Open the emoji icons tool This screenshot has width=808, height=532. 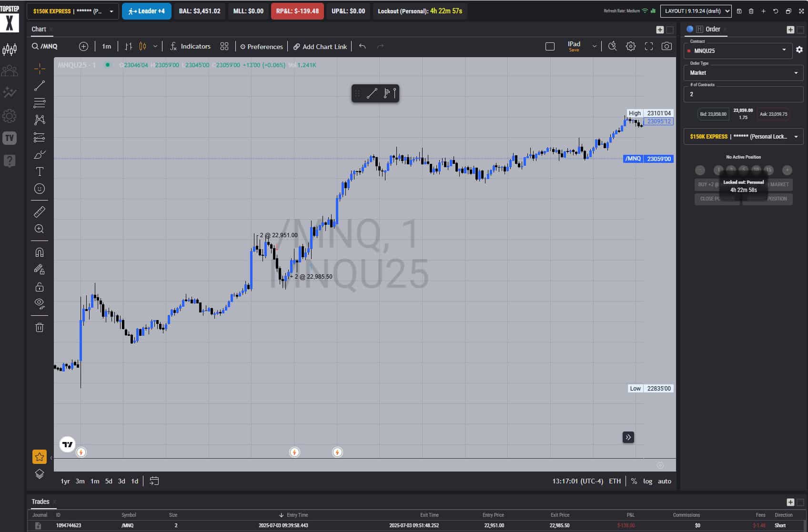tap(40, 189)
